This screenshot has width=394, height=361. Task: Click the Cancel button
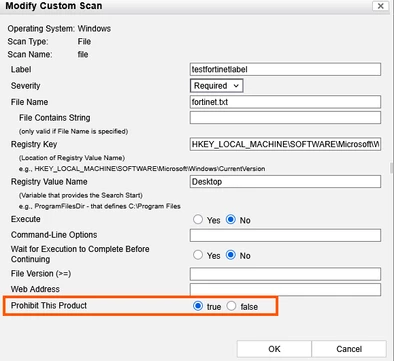[x=349, y=349]
